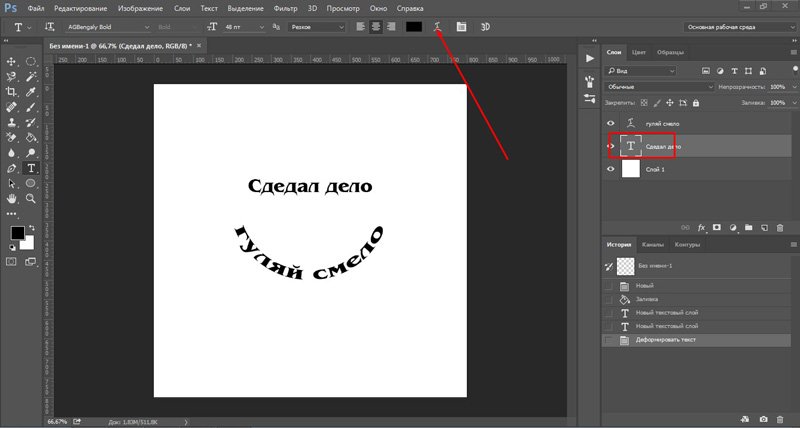This screenshot has width=800, height=428.
Task: Click the Create Warped Text icon
Action: click(438, 26)
